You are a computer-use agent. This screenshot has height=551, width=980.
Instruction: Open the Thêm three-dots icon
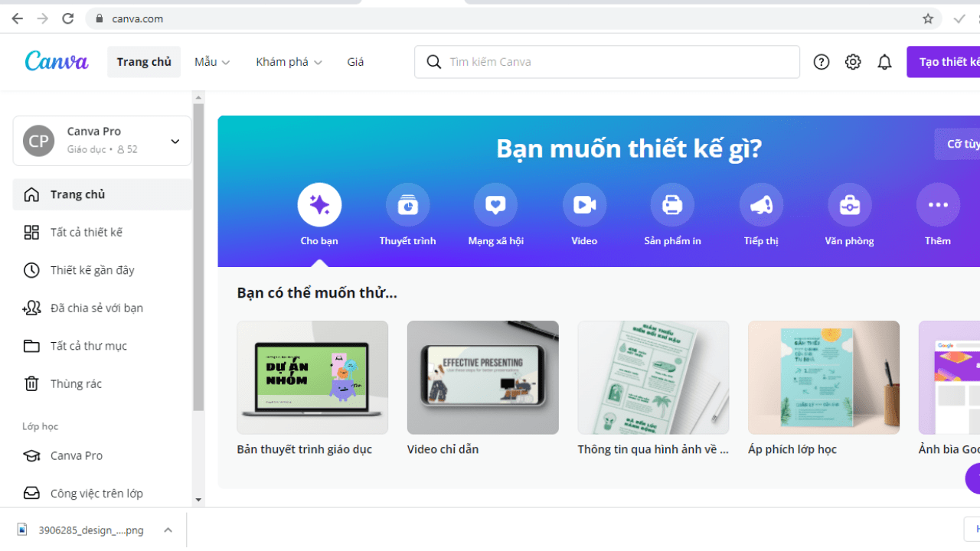tap(938, 204)
